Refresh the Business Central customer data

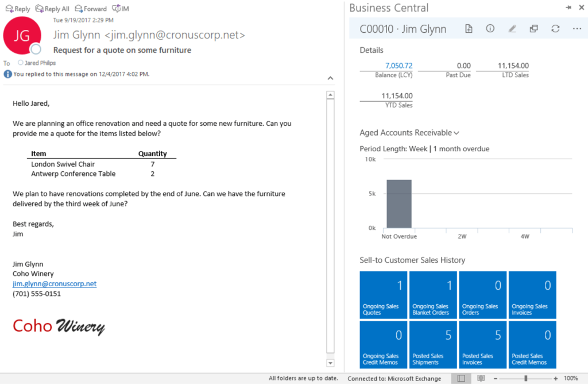coord(555,28)
